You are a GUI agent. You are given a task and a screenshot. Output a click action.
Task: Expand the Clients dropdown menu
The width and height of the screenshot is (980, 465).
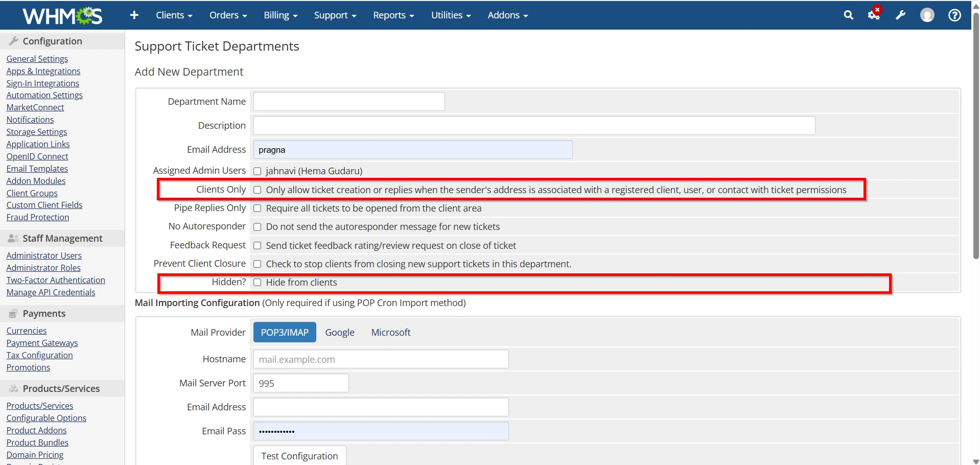pos(174,15)
